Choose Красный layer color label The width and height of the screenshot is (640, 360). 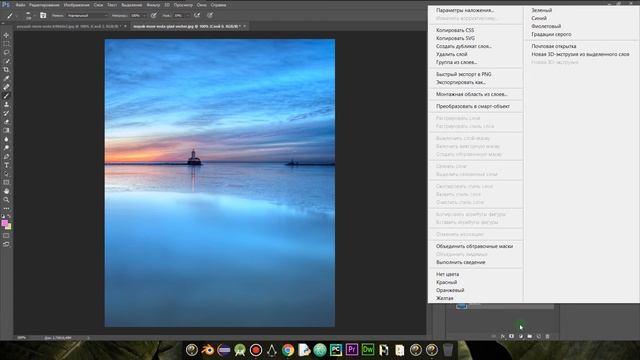tap(446, 282)
